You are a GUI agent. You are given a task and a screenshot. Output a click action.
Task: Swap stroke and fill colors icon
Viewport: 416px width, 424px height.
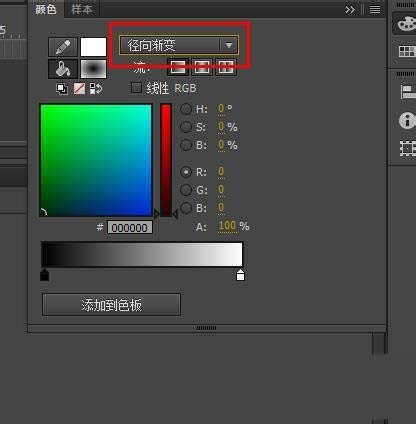(96, 89)
